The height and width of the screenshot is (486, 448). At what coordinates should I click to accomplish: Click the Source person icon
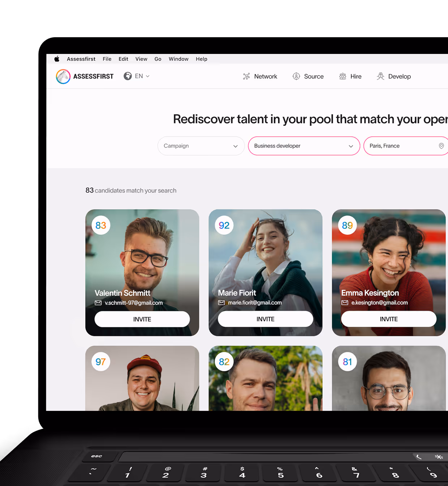click(296, 76)
